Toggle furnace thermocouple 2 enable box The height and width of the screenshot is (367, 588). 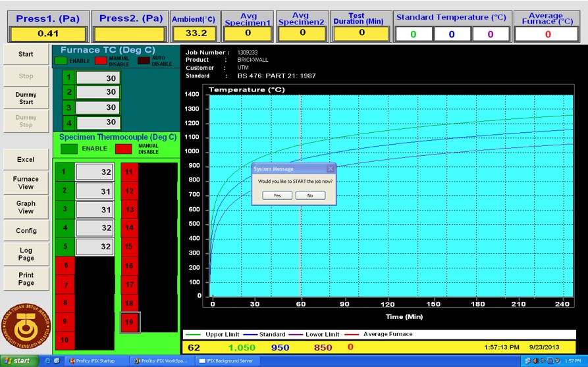point(68,92)
